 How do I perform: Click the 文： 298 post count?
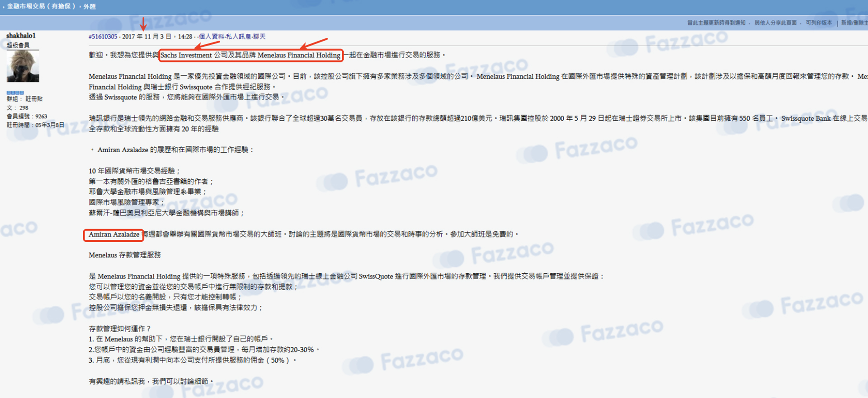[x=17, y=108]
